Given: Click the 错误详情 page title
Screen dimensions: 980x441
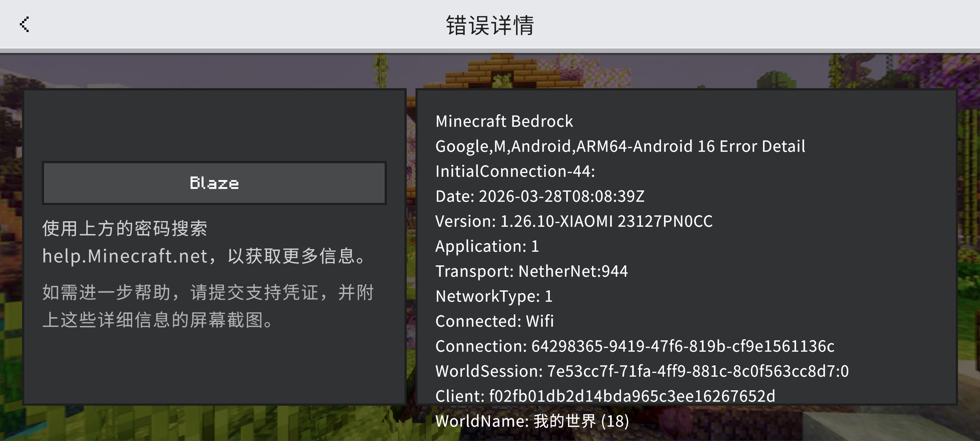Looking at the screenshot, I should click(490, 25).
